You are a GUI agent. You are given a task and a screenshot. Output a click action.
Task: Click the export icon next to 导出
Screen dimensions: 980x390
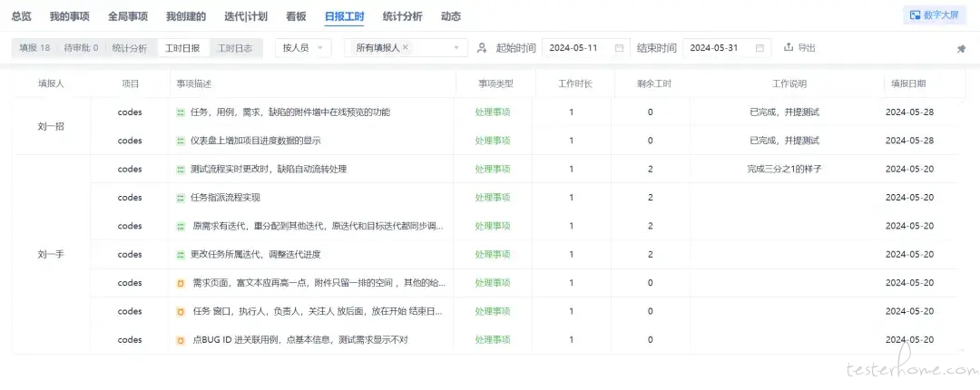tap(789, 47)
